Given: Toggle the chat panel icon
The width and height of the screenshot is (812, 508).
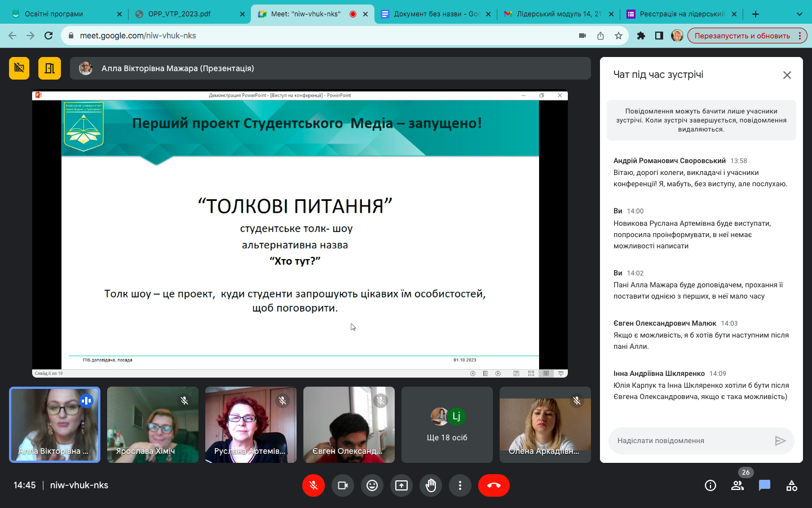Looking at the screenshot, I should point(765,485).
